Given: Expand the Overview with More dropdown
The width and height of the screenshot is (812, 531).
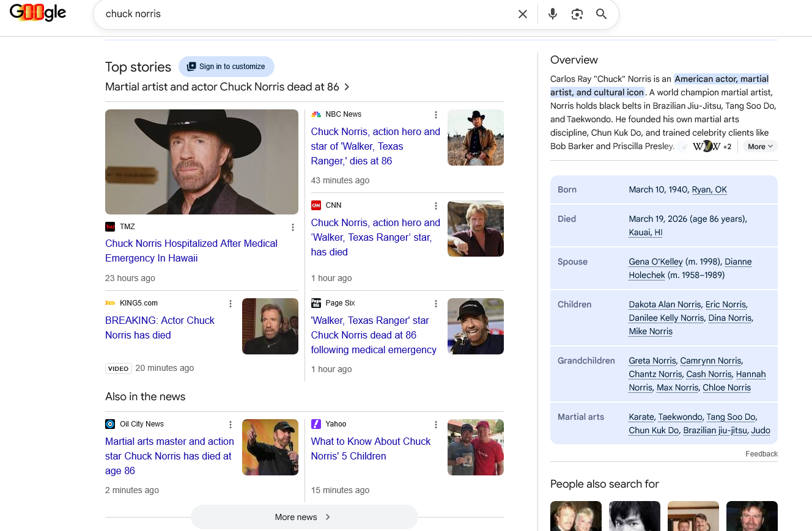Looking at the screenshot, I should [x=760, y=146].
